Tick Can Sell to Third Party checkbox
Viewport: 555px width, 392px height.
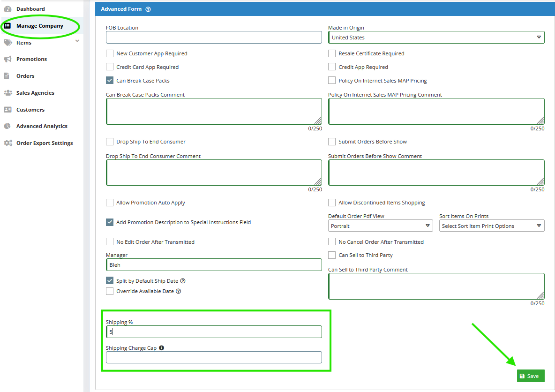(x=332, y=255)
